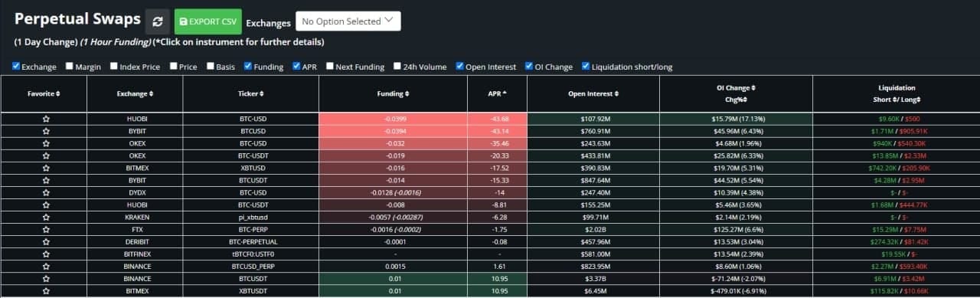Image resolution: width=980 pixels, height=298 pixels.
Task: Click the -0.0128 (-0.0016) funding cell
Action: click(x=394, y=192)
